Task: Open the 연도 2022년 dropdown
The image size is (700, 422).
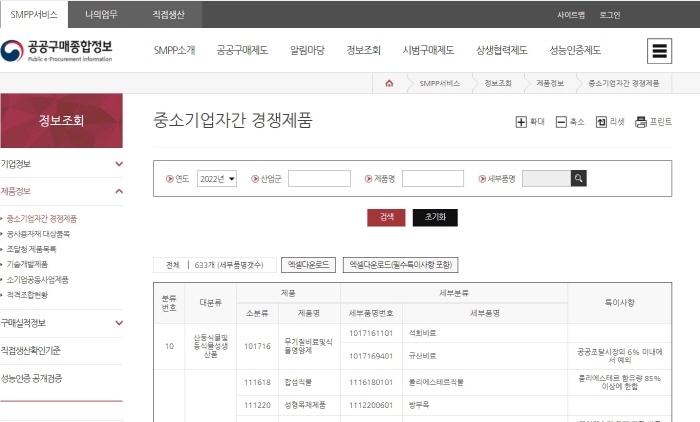Action: pyautogui.click(x=217, y=179)
